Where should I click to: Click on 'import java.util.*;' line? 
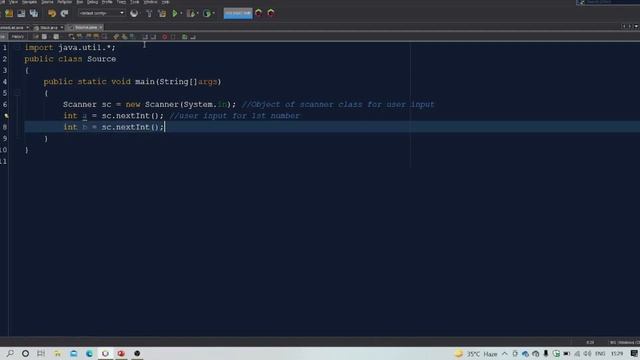tap(70, 47)
